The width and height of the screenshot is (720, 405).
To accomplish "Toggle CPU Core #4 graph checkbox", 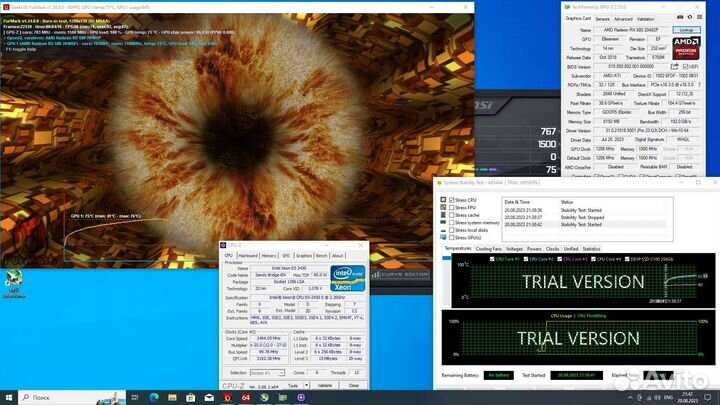I will click(593, 259).
